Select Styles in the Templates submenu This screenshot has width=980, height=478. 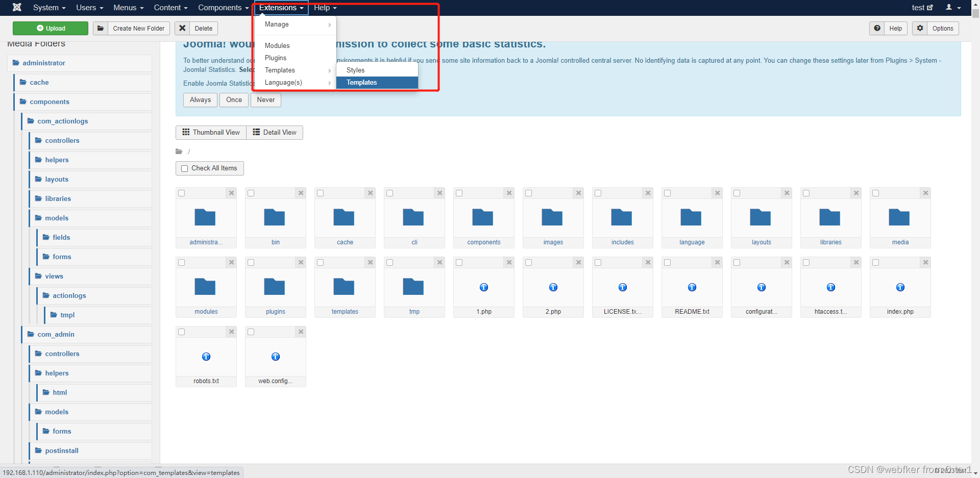pos(377,70)
